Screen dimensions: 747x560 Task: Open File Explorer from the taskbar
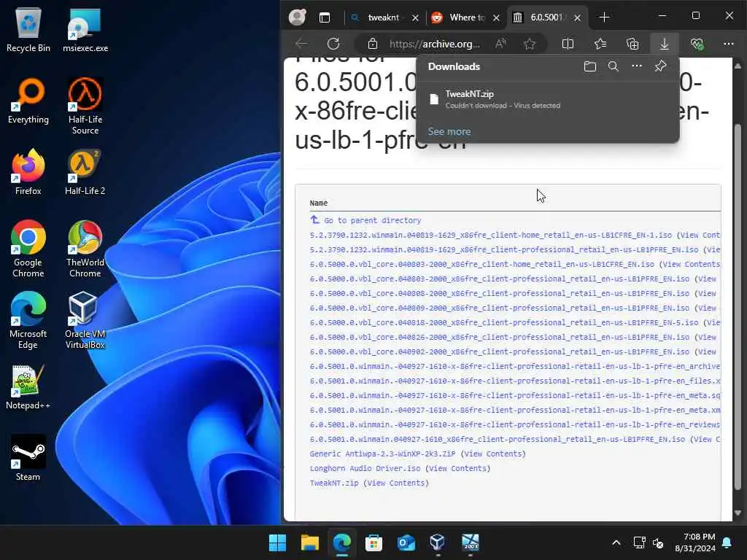[309, 542]
